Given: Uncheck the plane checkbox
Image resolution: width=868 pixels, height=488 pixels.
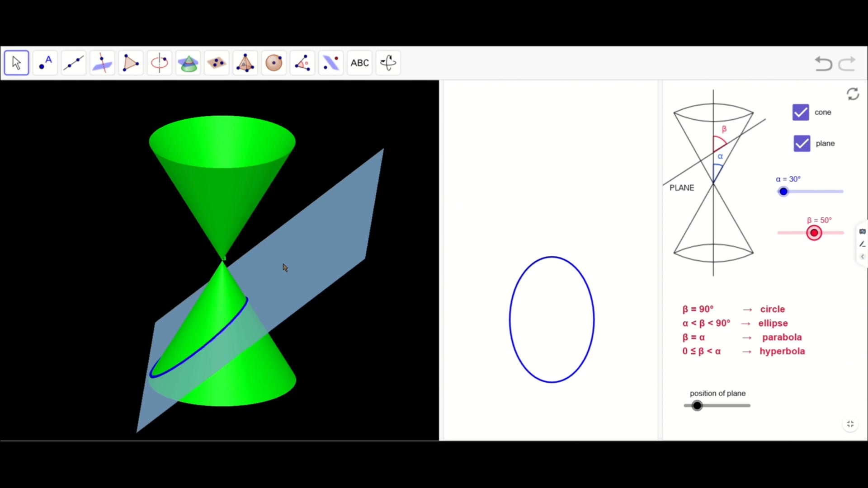Looking at the screenshot, I should click(x=802, y=143).
